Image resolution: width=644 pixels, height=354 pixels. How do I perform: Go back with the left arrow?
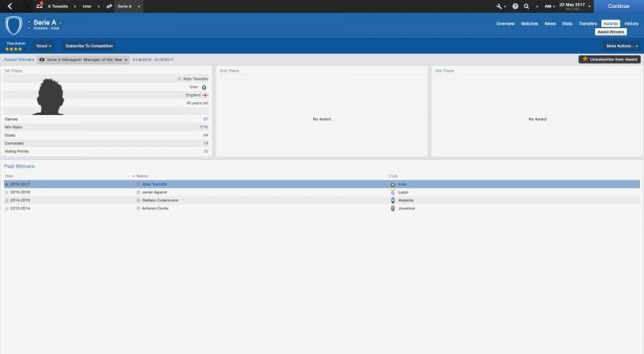coord(10,6)
